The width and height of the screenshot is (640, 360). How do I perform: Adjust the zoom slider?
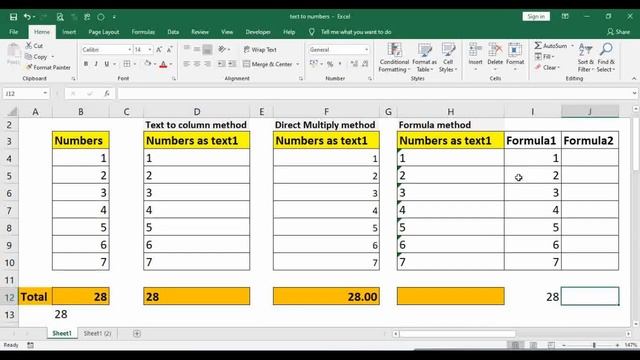[x=594, y=345]
